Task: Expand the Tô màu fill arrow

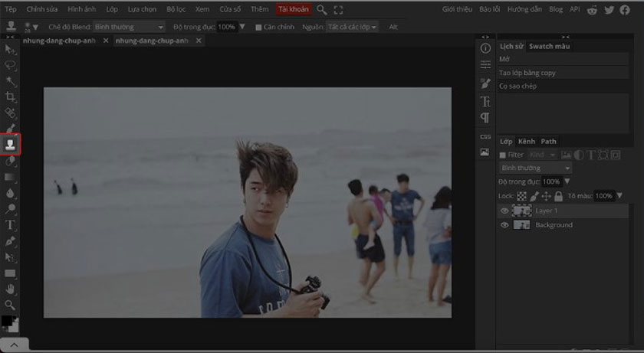Action: pos(619,195)
